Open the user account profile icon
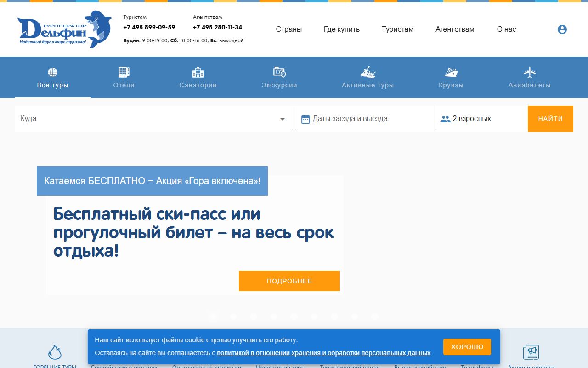This screenshot has height=368, width=588. tap(562, 29)
